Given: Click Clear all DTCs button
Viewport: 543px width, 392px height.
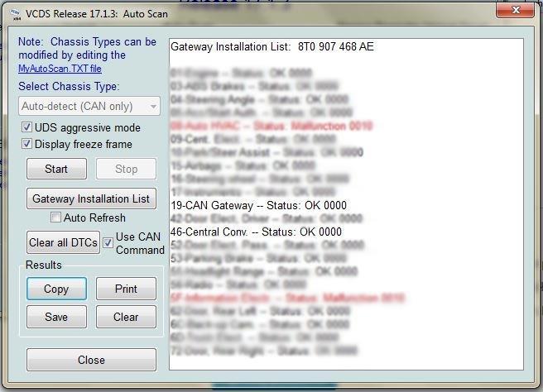Looking at the screenshot, I should tap(63, 242).
